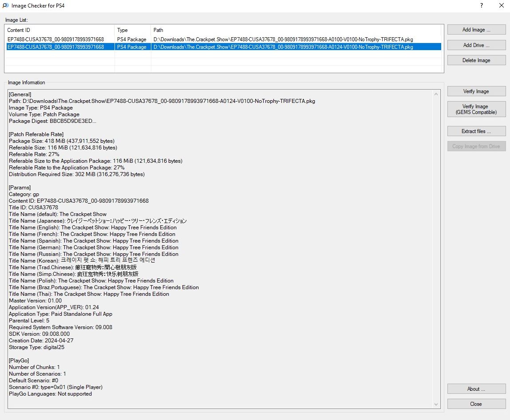The height and width of the screenshot is (420, 510).
Task: Click the Storage Type: digital25 line
Action: pyautogui.click(x=37, y=347)
